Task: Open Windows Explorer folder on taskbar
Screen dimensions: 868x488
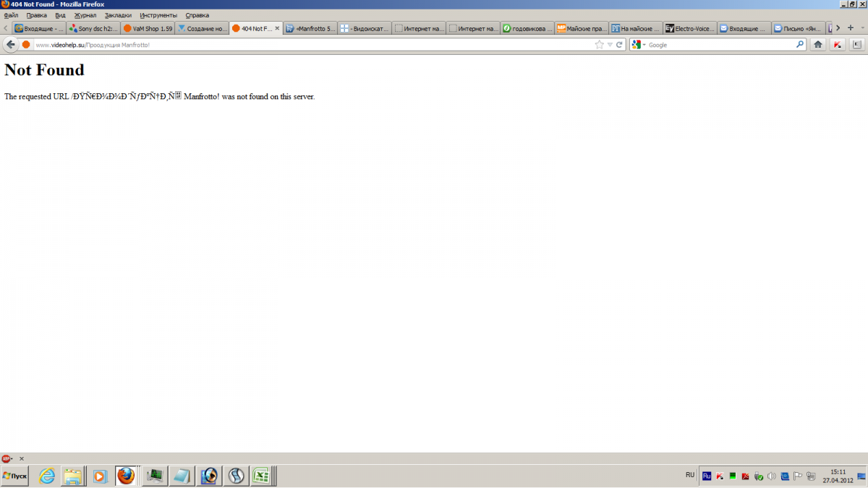Action: click(x=73, y=476)
